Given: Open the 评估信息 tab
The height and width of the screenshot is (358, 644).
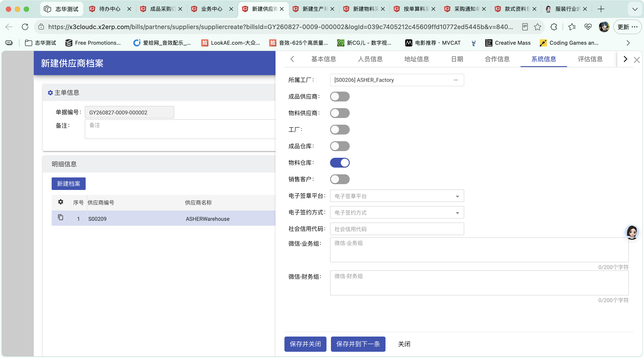Looking at the screenshot, I should click(x=590, y=59).
